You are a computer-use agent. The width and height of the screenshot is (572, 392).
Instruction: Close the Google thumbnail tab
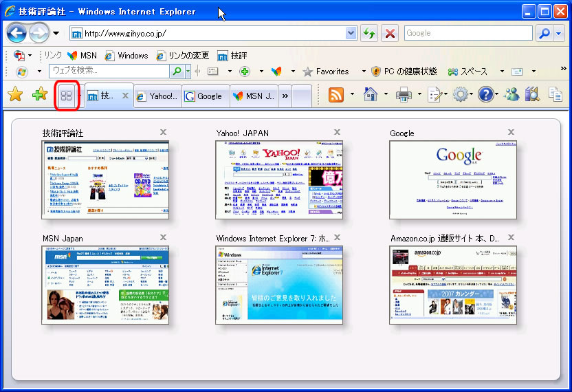(511, 132)
